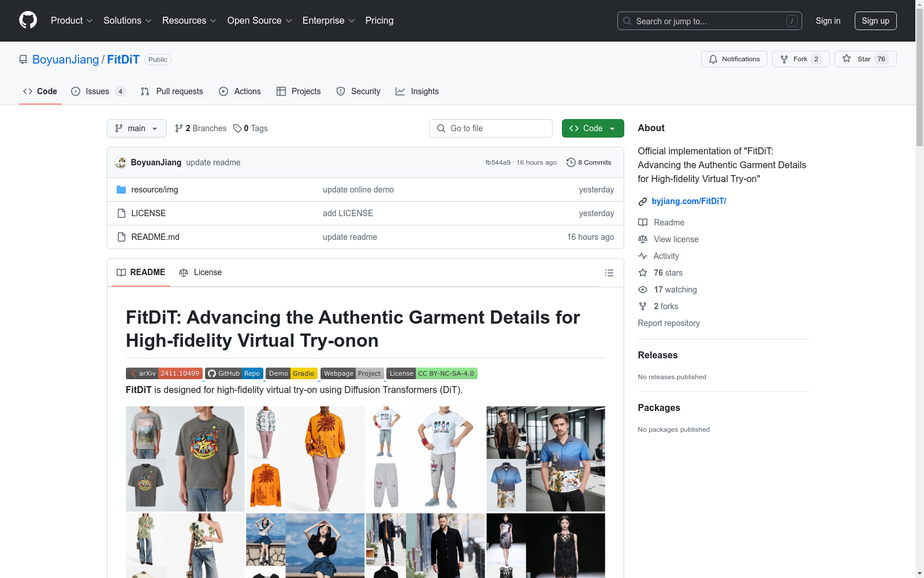This screenshot has width=924, height=578.
Task: Open the BoyuanJiang owner link
Action: point(66,60)
